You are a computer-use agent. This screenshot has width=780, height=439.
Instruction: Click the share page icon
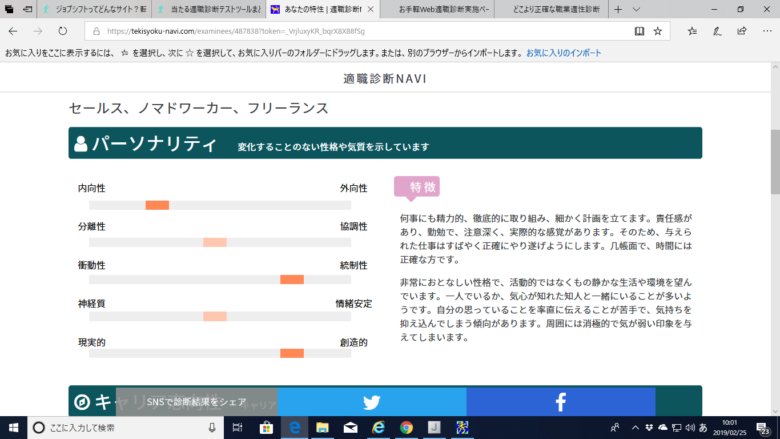tap(742, 31)
